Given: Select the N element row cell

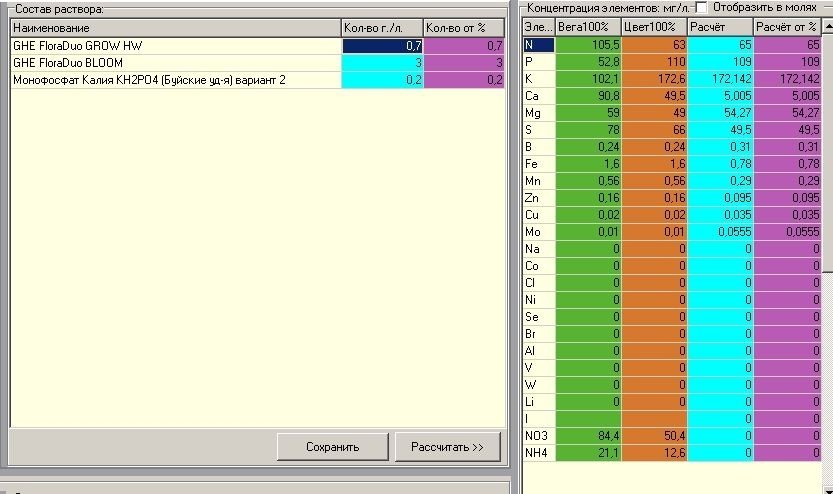Looking at the screenshot, I should coord(539,45).
